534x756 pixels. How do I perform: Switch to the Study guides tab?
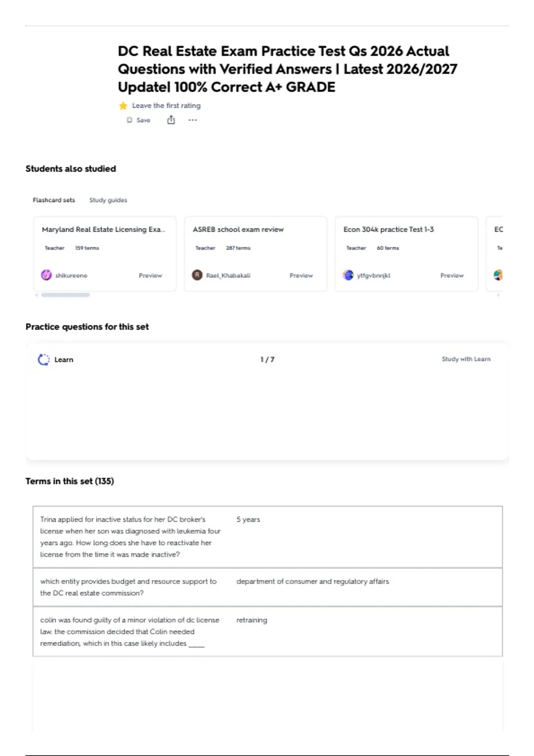click(x=108, y=200)
